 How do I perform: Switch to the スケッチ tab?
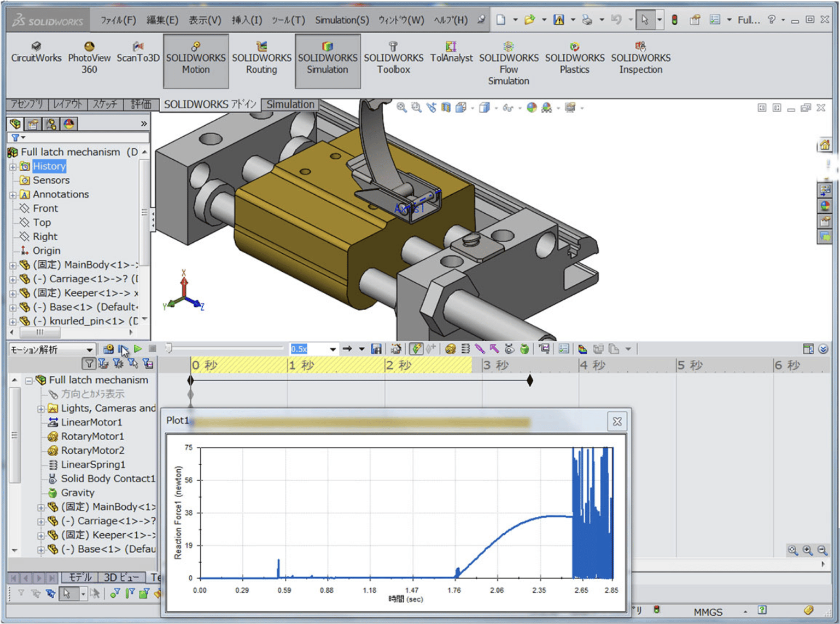[104, 104]
